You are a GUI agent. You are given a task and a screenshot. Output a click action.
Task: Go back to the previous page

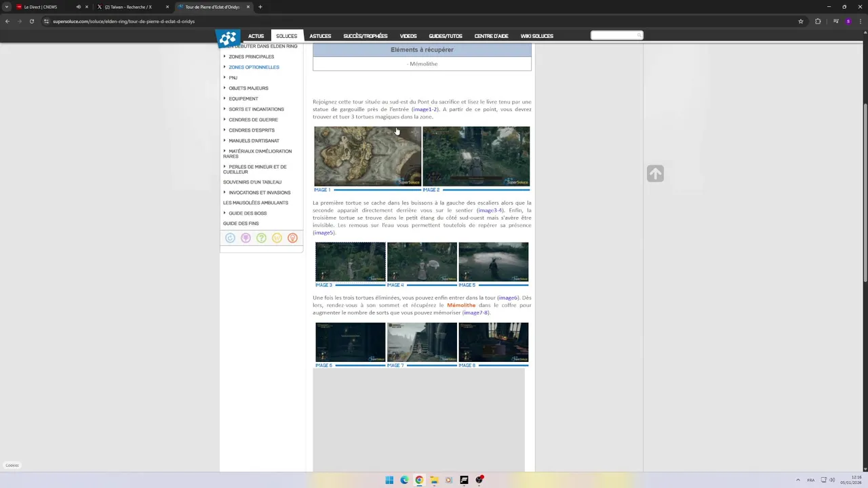[7, 21]
